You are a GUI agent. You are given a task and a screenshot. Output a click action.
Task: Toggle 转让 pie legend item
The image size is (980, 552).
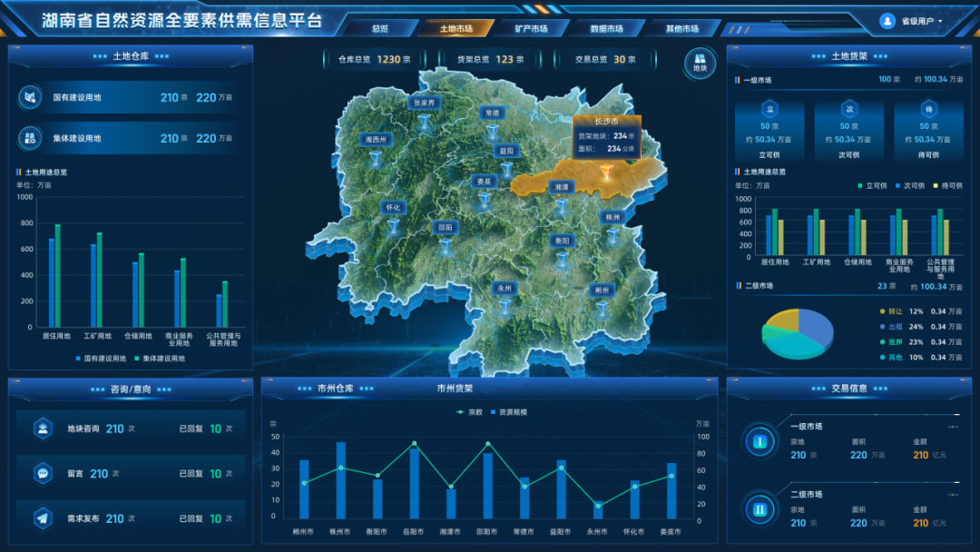click(891, 311)
